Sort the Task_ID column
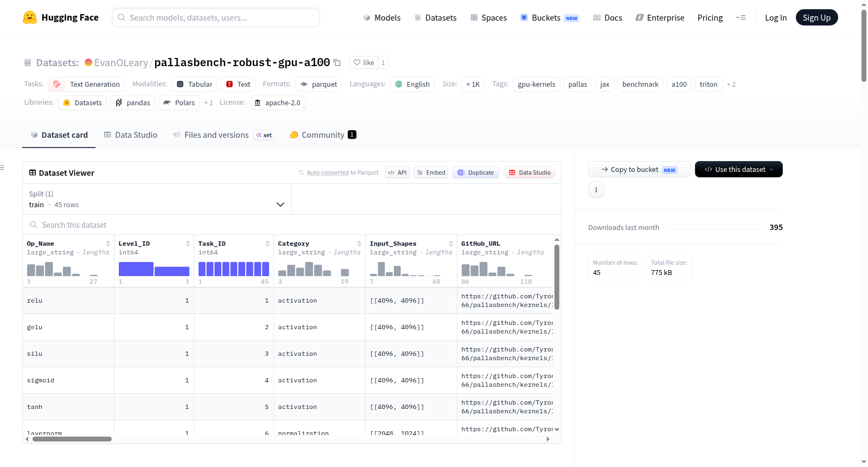Image resolution: width=868 pixels, height=467 pixels. tap(267, 244)
